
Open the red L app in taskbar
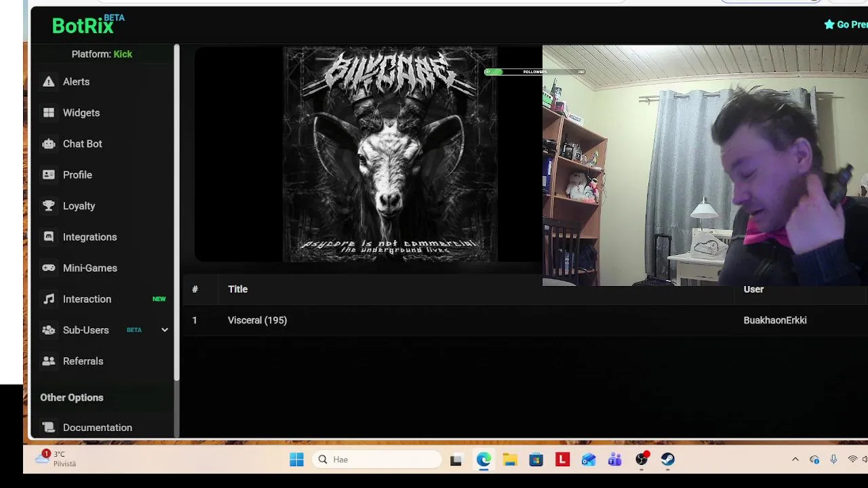[562, 460]
